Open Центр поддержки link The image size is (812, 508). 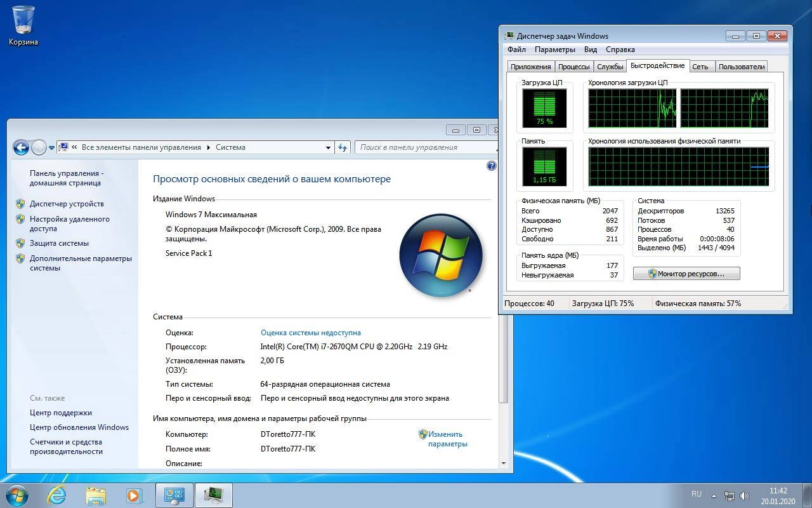[x=61, y=413]
